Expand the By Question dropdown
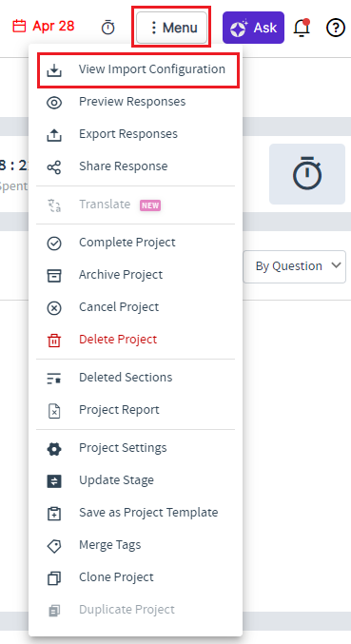351x644 pixels. coord(294,266)
